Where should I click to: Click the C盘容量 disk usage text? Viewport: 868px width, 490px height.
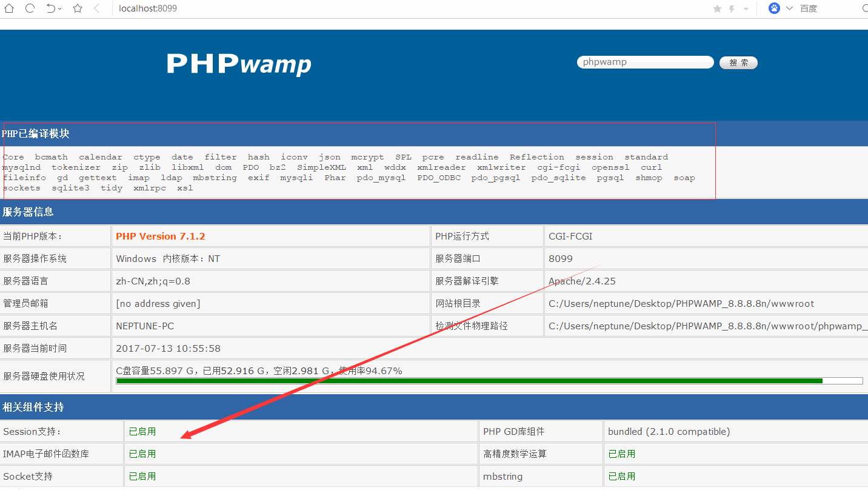(259, 371)
